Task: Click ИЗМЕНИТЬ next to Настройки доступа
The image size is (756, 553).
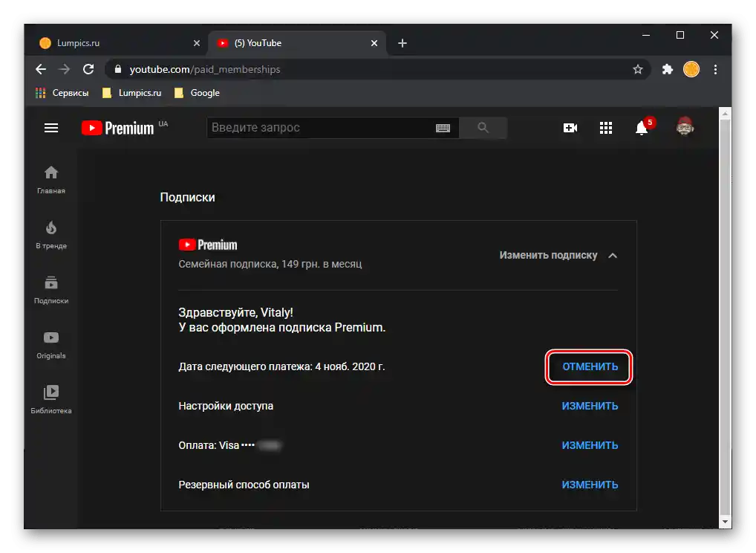Action: click(x=590, y=406)
